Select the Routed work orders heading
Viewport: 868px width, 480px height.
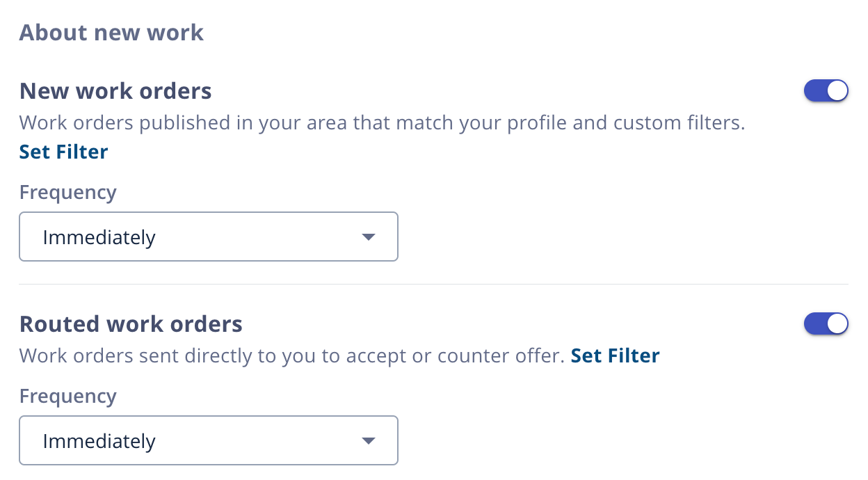pos(131,323)
